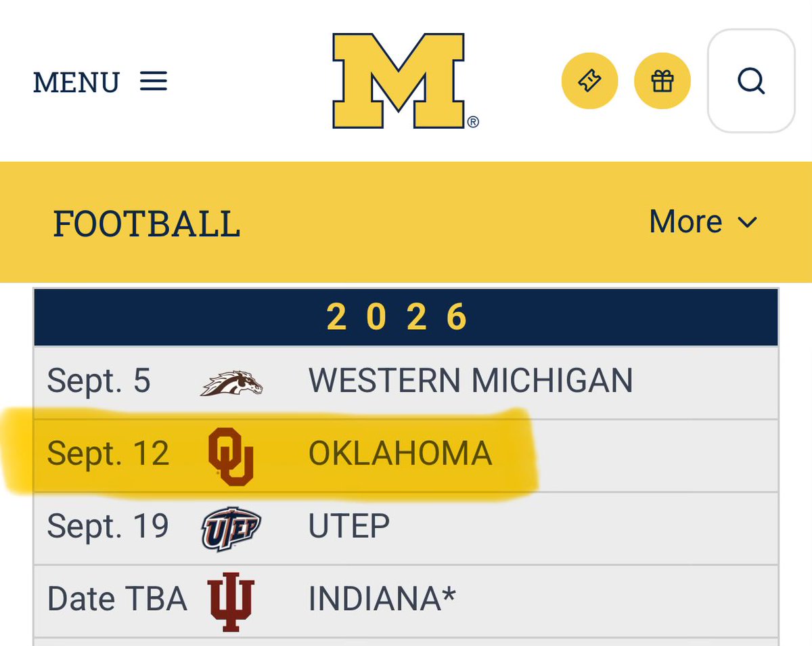Select the WESTERN MICHIGAN opponent link
The image size is (812, 646).
(x=471, y=381)
